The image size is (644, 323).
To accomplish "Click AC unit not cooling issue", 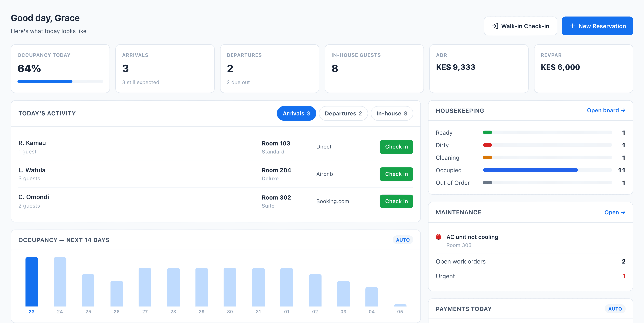I will (472, 237).
